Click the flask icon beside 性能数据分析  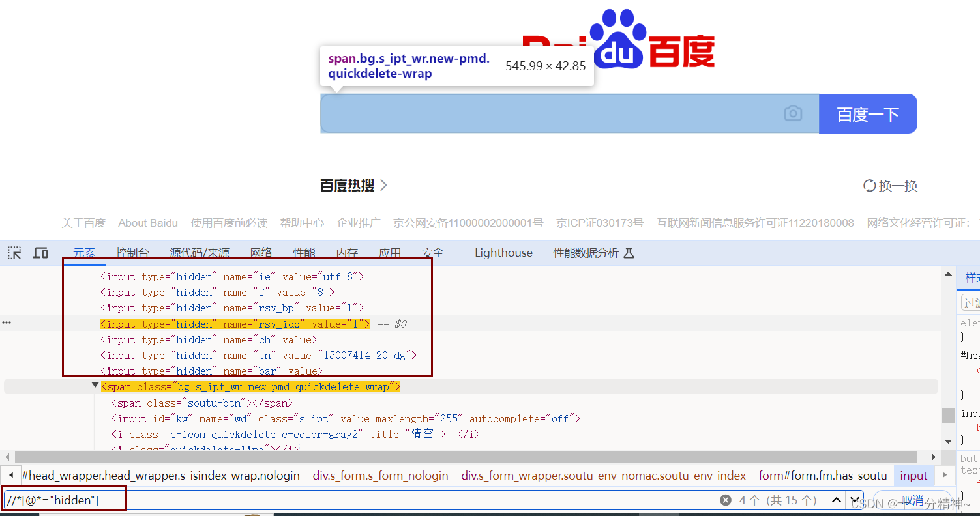click(x=629, y=253)
